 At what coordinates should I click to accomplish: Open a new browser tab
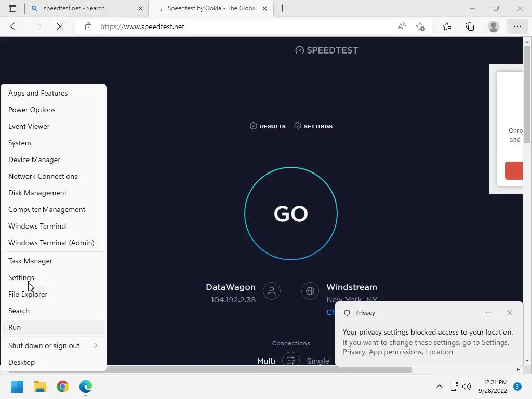[282, 8]
